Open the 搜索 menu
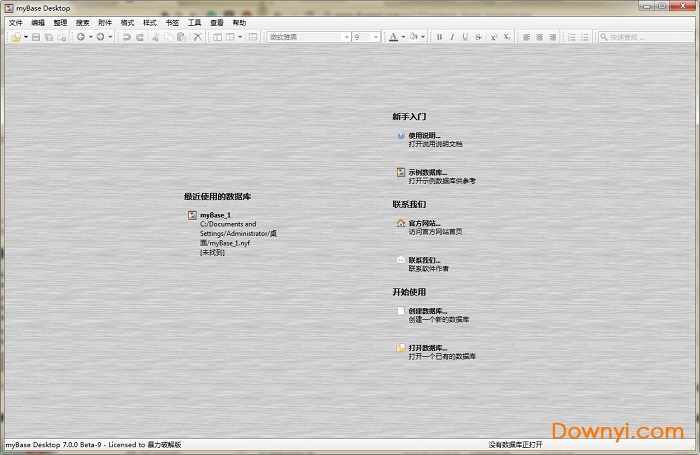The height and width of the screenshot is (455, 700). tap(83, 23)
